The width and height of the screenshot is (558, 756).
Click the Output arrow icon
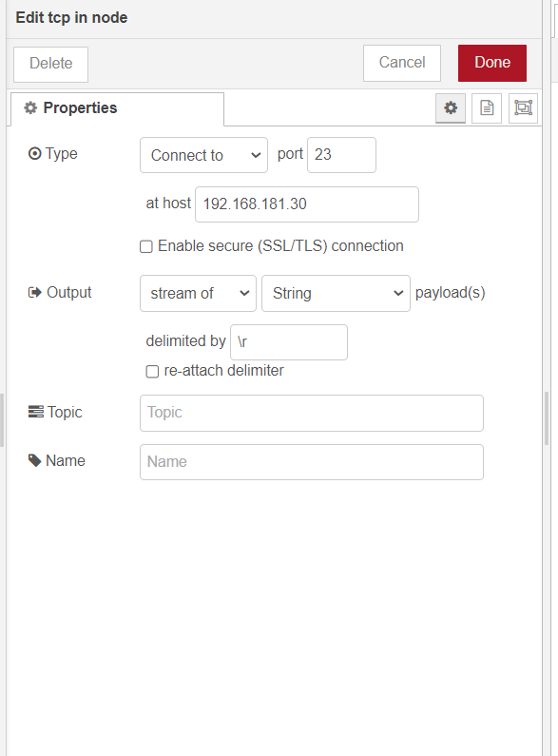click(x=34, y=293)
